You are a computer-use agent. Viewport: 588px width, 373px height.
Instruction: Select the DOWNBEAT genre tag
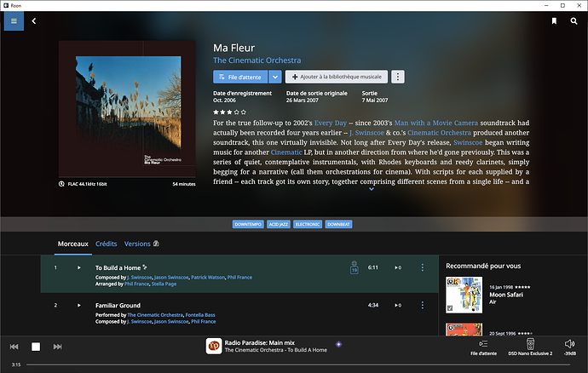coord(338,224)
